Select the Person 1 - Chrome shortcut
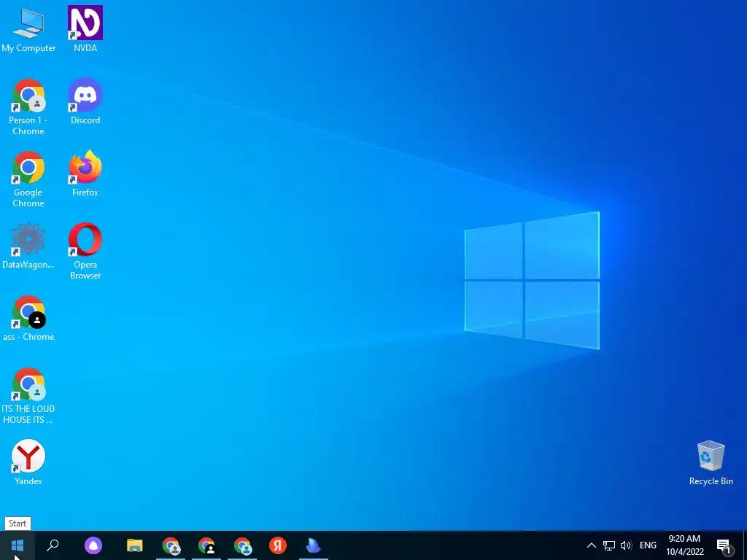 [28, 108]
